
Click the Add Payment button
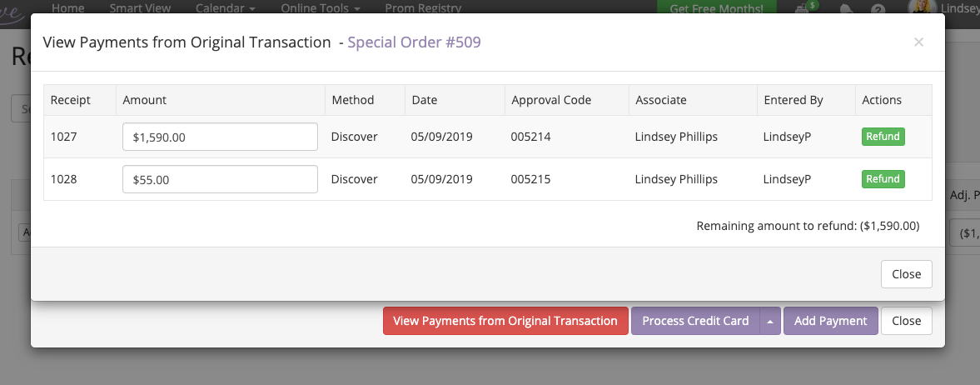pyautogui.click(x=831, y=321)
